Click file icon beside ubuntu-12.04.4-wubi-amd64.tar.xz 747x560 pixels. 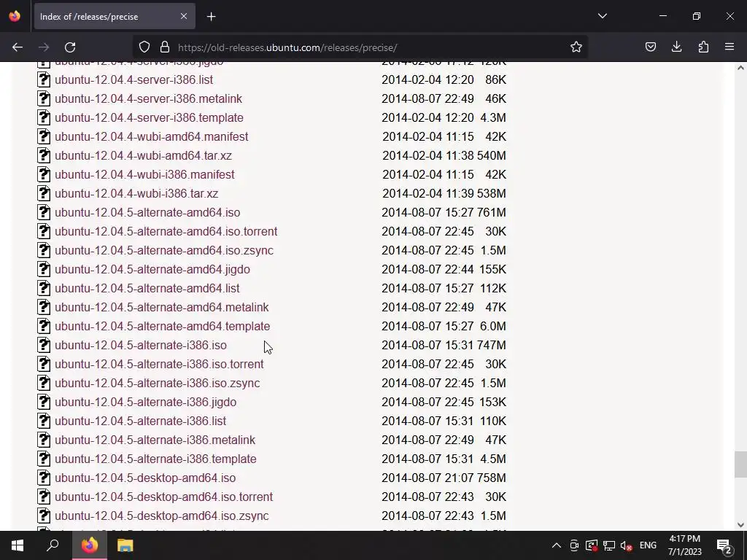[x=44, y=155]
